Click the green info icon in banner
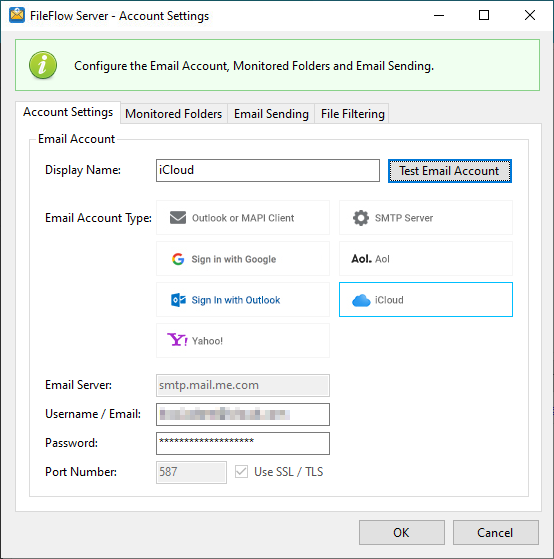Image resolution: width=554 pixels, height=559 pixels. coord(43,65)
